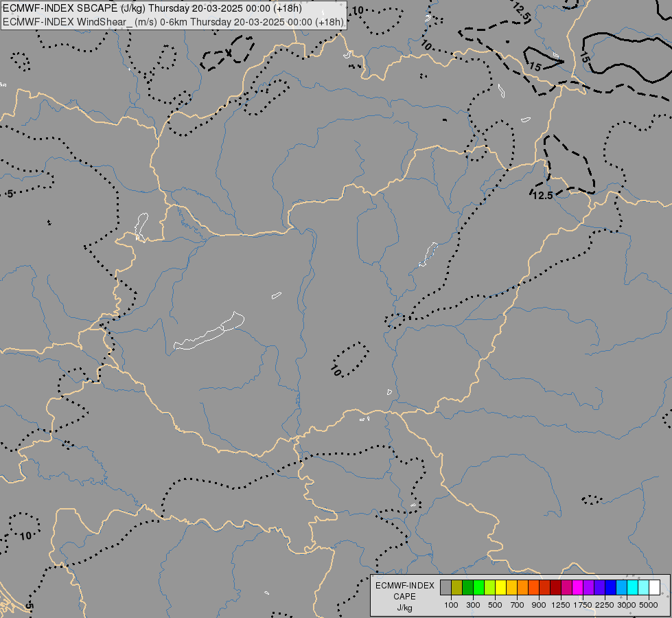Click the legend label "1250"
Image resolution: width=672 pixels, height=618 pixels.
tap(561, 605)
